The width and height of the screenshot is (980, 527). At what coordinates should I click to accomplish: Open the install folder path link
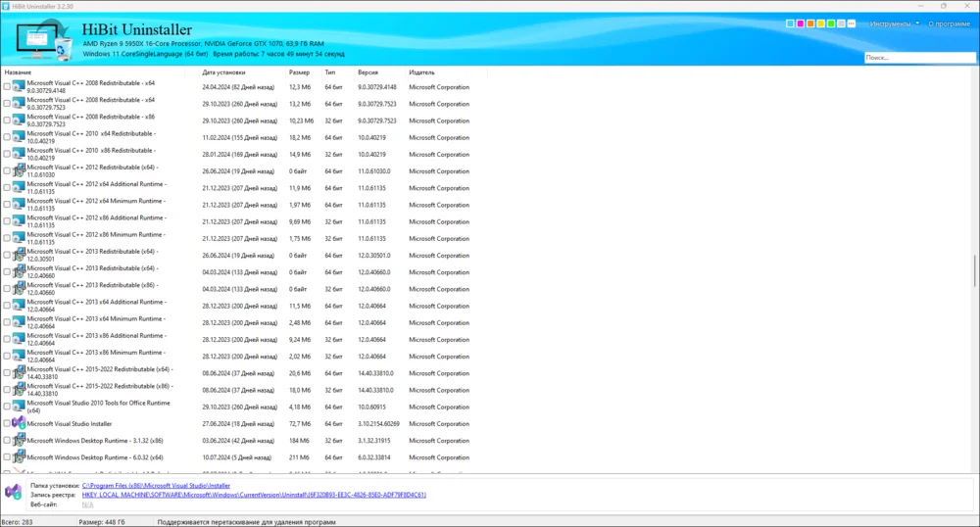[x=156, y=485]
